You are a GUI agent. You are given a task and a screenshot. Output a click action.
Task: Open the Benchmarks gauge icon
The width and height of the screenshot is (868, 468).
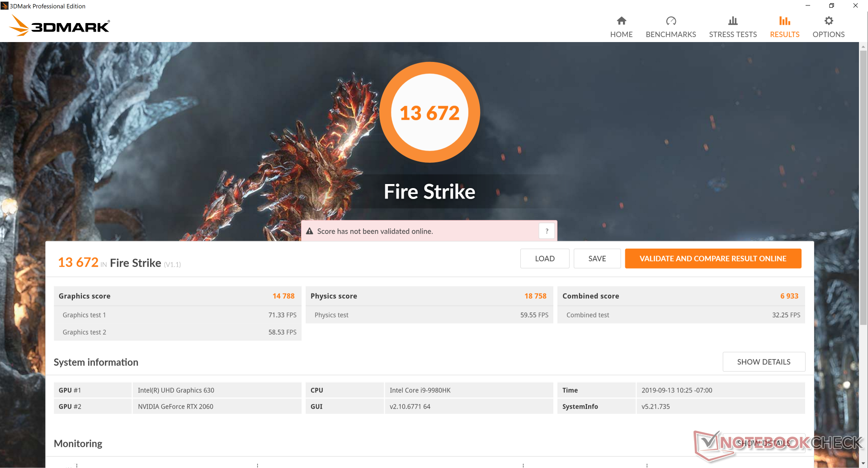tap(671, 21)
